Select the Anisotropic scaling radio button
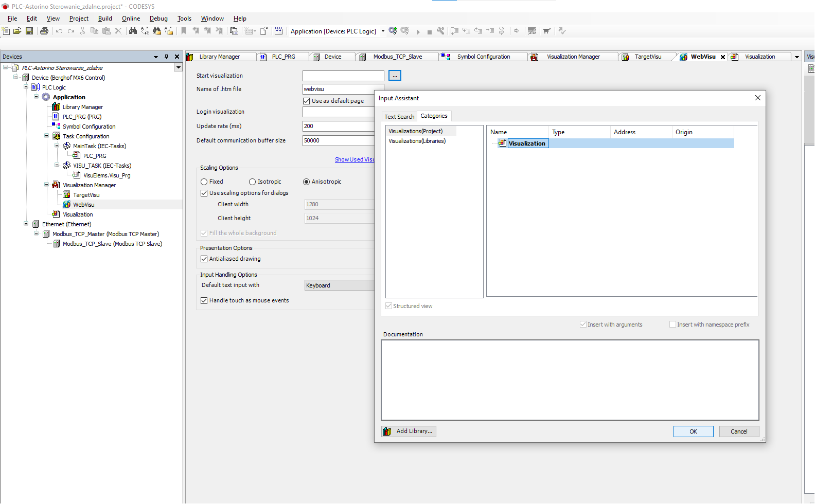815x504 pixels. coord(306,182)
